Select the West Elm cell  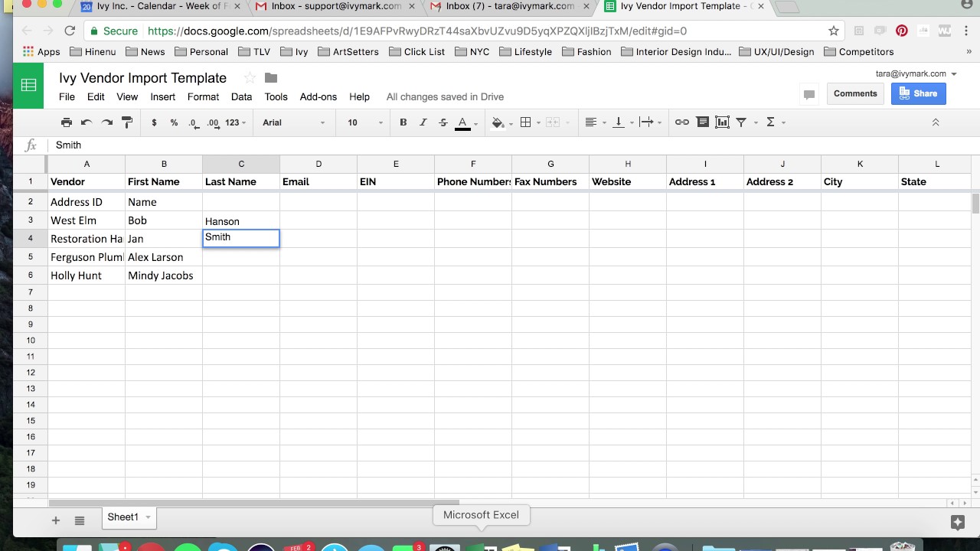pyautogui.click(x=87, y=220)
